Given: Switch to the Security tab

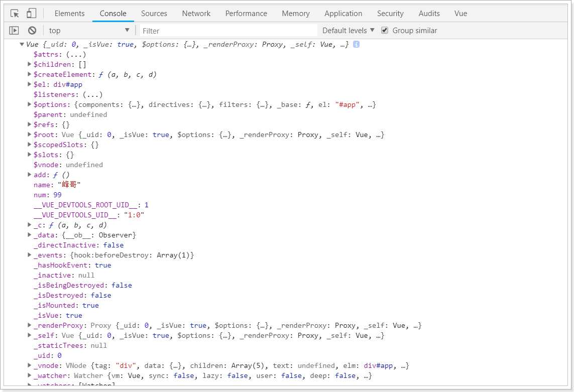Looking at the screenshot, I should tap(390, 14).
